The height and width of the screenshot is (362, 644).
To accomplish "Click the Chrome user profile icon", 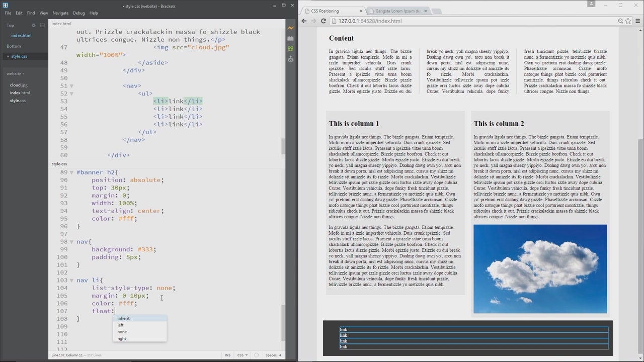I will (592, 4).
